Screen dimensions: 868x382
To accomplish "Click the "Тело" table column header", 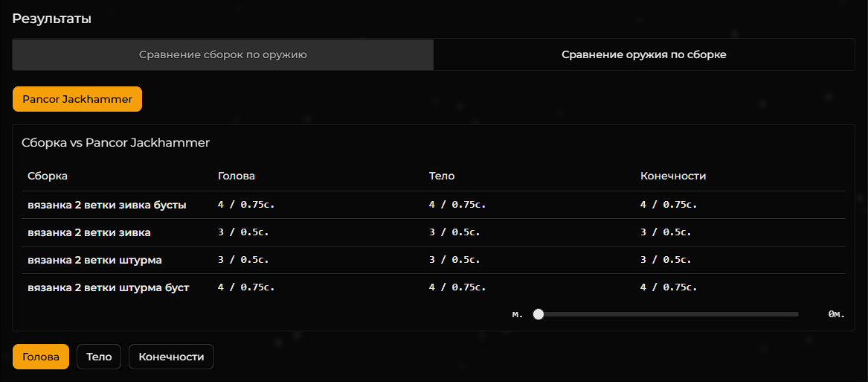I will tap(442, 176).
